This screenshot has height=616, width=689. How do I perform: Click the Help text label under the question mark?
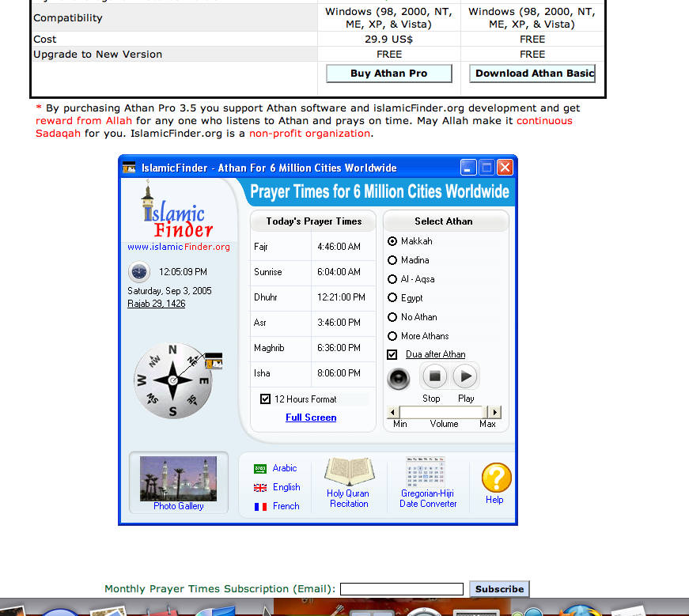tap(494, 500)
